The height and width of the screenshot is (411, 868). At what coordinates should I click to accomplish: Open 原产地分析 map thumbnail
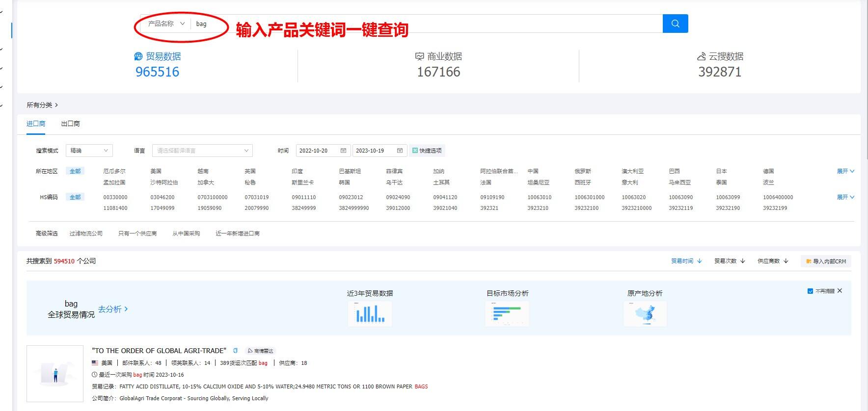[x=645, y=313]
